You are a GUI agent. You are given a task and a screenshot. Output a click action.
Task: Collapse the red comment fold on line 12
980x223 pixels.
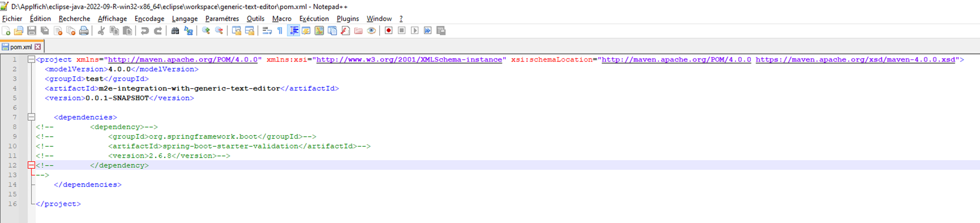pos(31,165)
